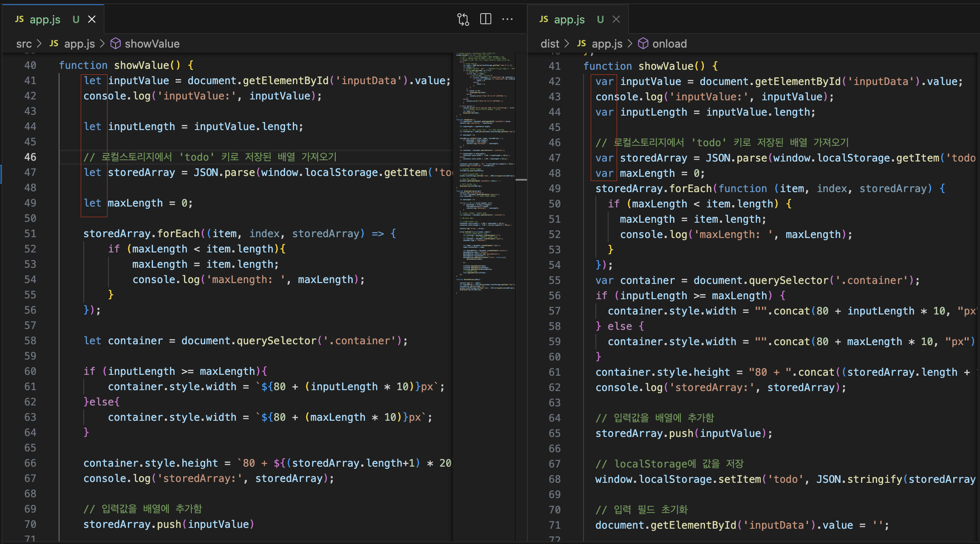Click JS file icon in dist breadcrumb
The image size is (980, 544).
click(x=581, y=44)
